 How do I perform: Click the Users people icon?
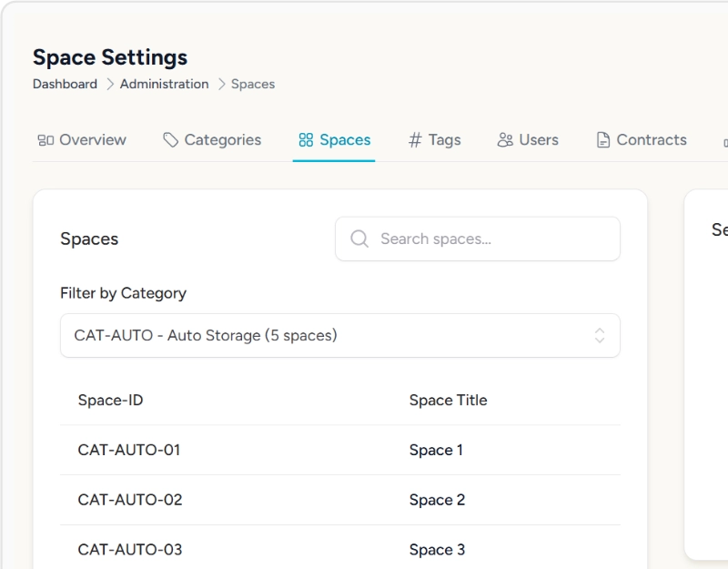tap(505, 140)
